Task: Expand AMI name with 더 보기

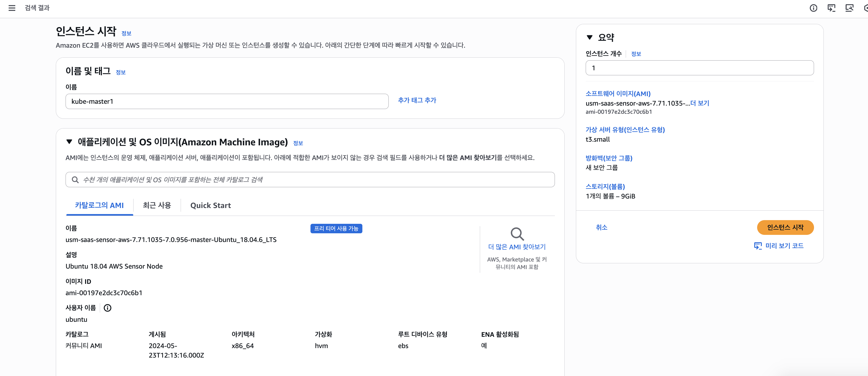Action: [x=699, y=103]
